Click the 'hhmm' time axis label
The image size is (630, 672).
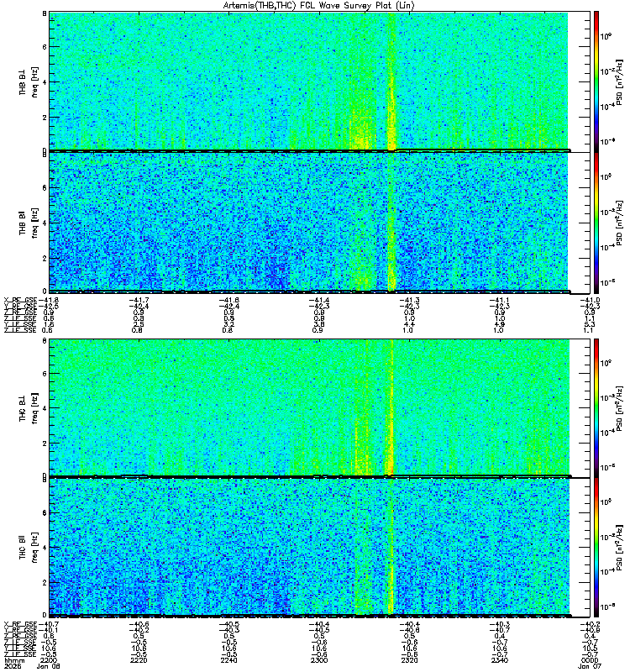pos(13,660)
